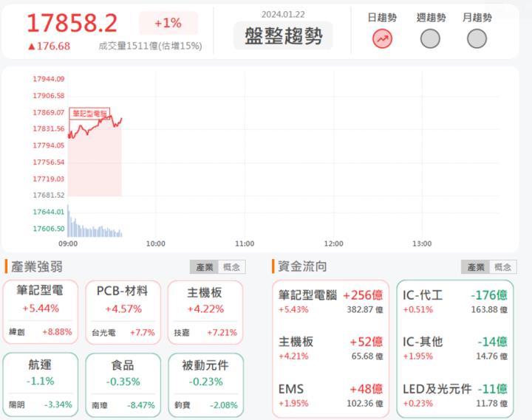Viewport: 532px width, 420px height.
Task: Select the 週趨勢 gray circle
Action: click(x=430, y=38)
